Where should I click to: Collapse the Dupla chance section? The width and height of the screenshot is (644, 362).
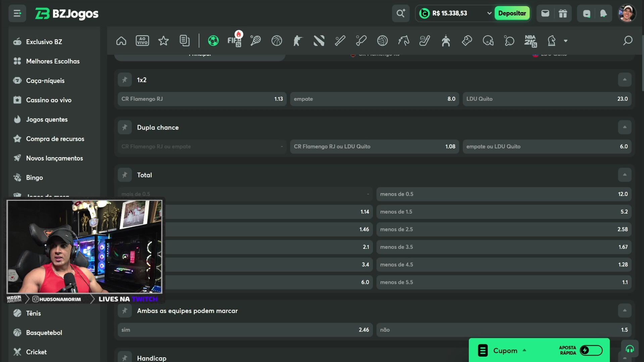click(625, 128)
